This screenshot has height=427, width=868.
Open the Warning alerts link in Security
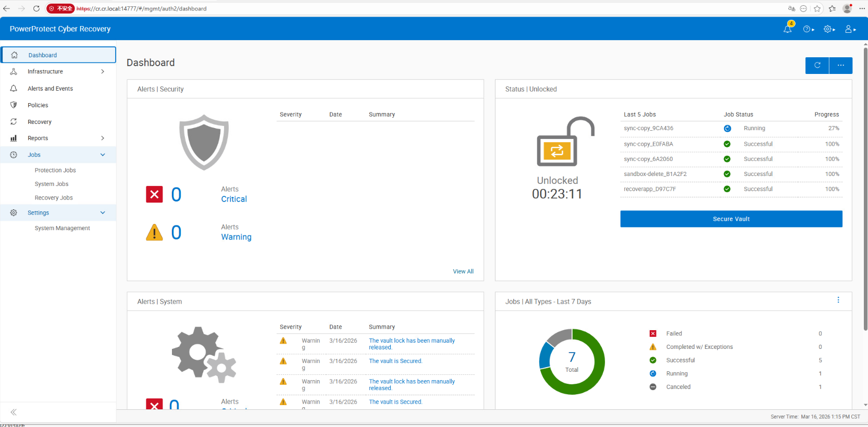tap(236, 237)
